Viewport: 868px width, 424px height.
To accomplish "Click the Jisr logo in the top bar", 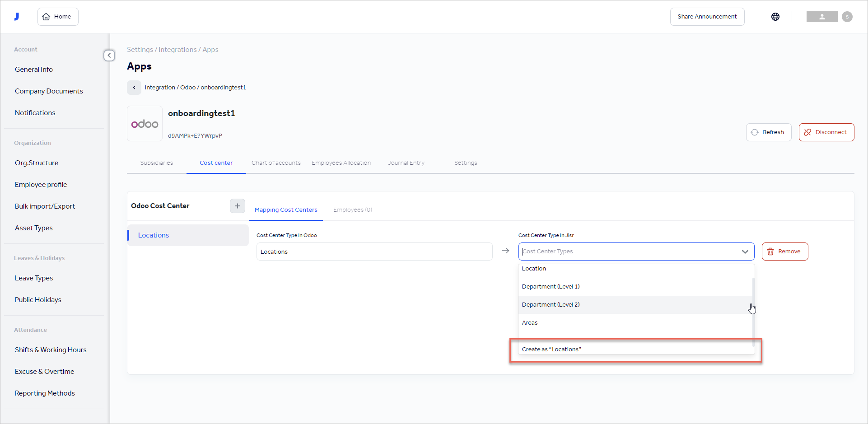I will (17, 16).
